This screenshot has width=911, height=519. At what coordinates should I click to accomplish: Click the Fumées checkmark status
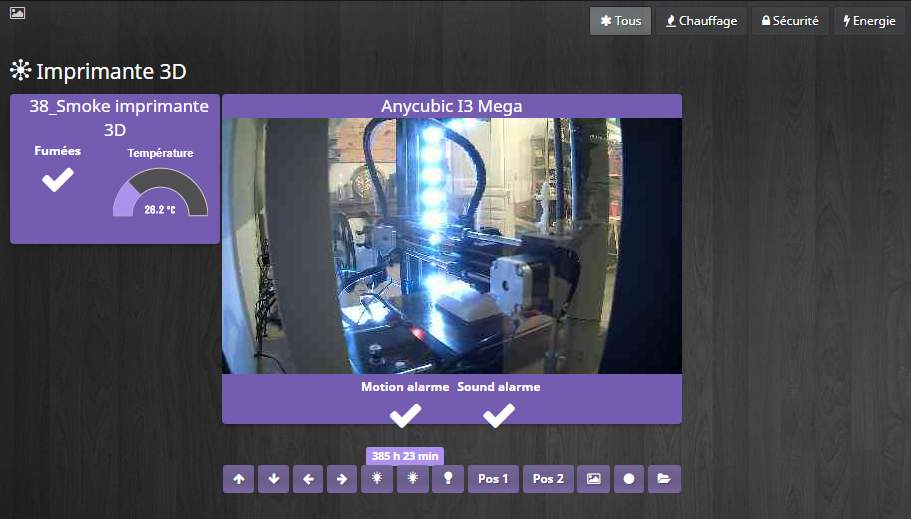(58, 180)
